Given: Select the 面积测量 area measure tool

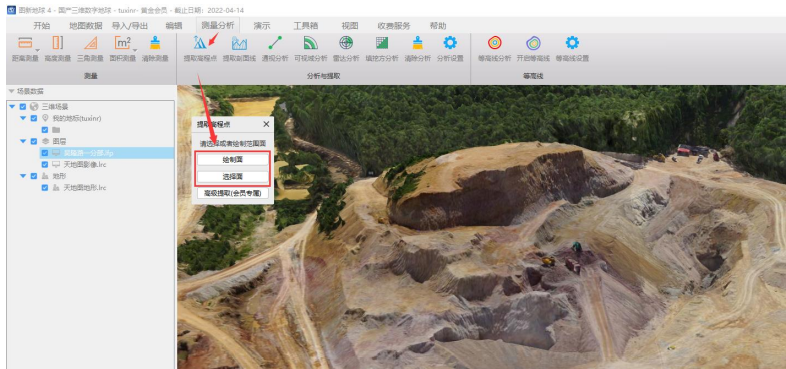Looking at the screenshot, I should (x=123, y=49).
